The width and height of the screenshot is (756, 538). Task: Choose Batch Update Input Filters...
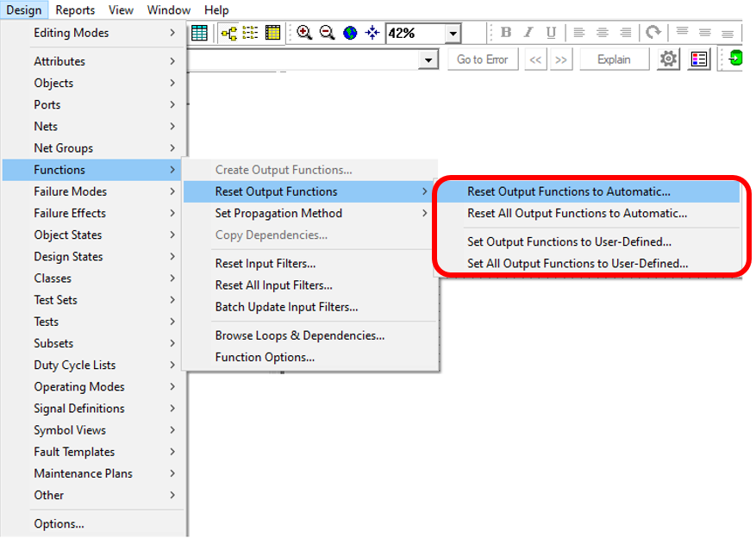pos(310,307)
